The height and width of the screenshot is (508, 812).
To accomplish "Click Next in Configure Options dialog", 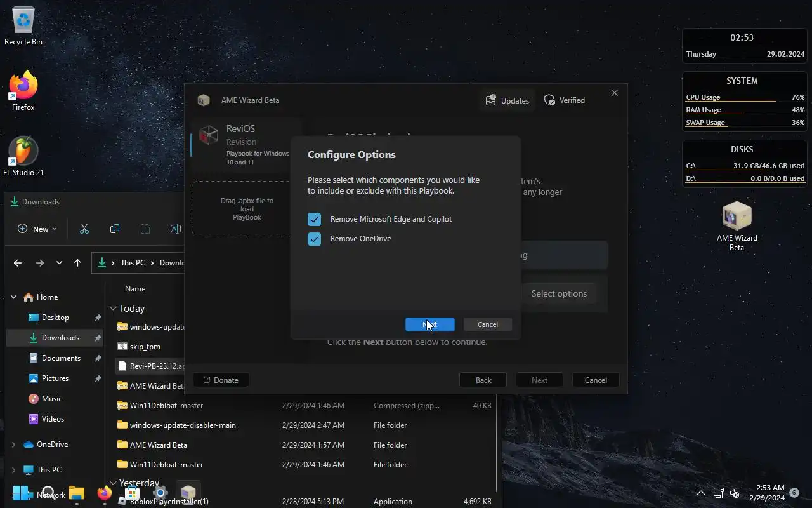I will pyautogui.click(x=430, y=324).
